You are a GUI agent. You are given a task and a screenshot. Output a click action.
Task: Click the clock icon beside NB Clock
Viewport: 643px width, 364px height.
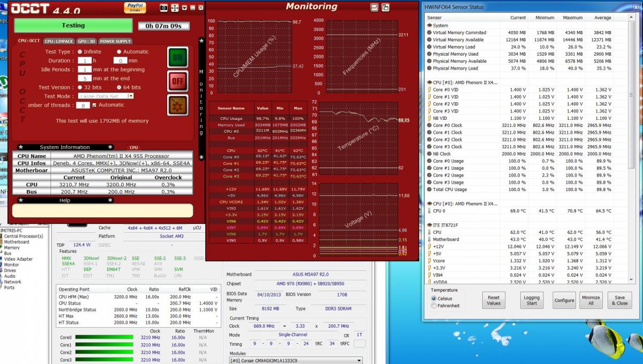(x=429, y=154)
